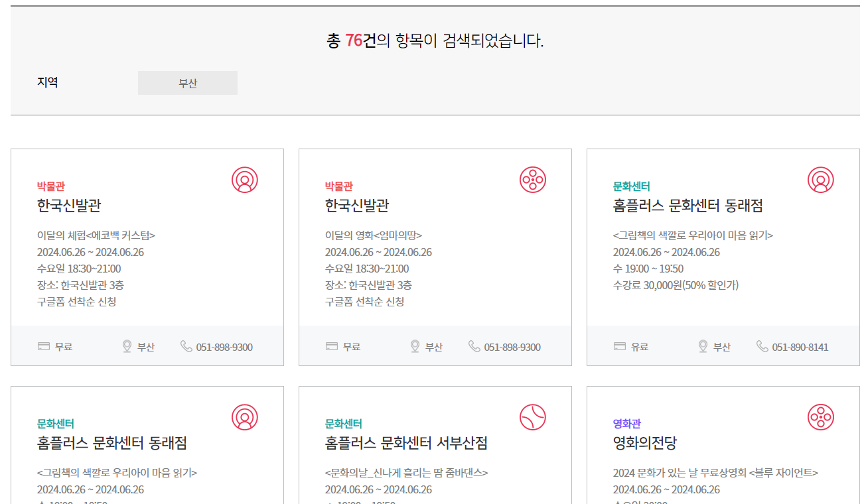The height and width of the screenshot is (504, 866).
Task: Click 박물관 label on 엄마의땅 card
Action: click(x=339, y=186)
